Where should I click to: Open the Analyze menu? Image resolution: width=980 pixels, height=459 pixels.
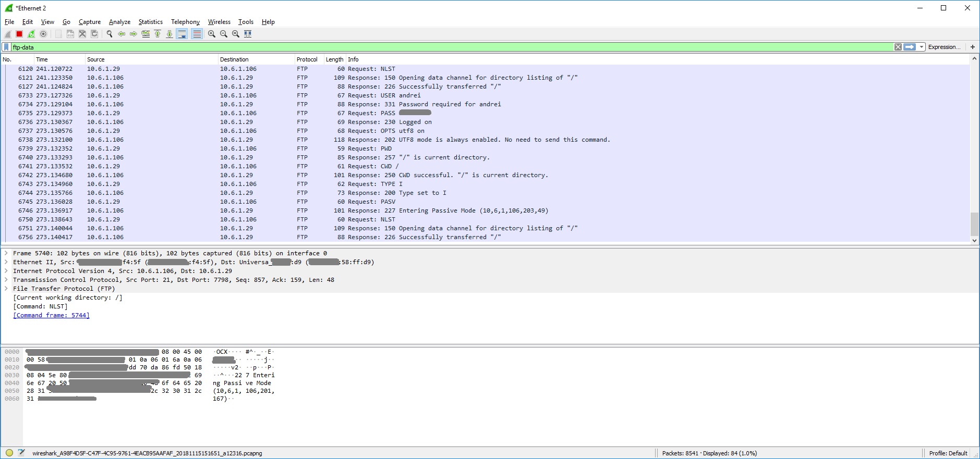click(119, 22)
